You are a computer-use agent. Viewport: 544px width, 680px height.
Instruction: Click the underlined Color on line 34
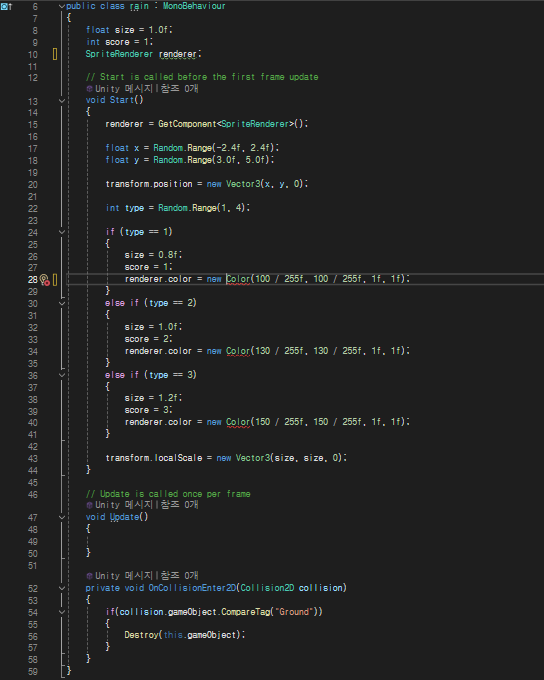238,351
